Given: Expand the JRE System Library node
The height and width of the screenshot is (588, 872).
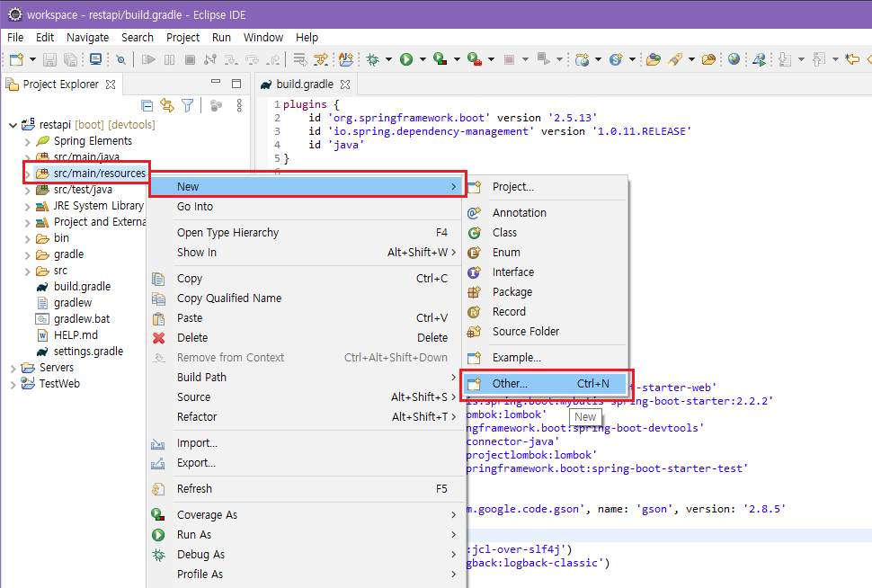Looking at the screenshot, I should click(x=27, y=207).
